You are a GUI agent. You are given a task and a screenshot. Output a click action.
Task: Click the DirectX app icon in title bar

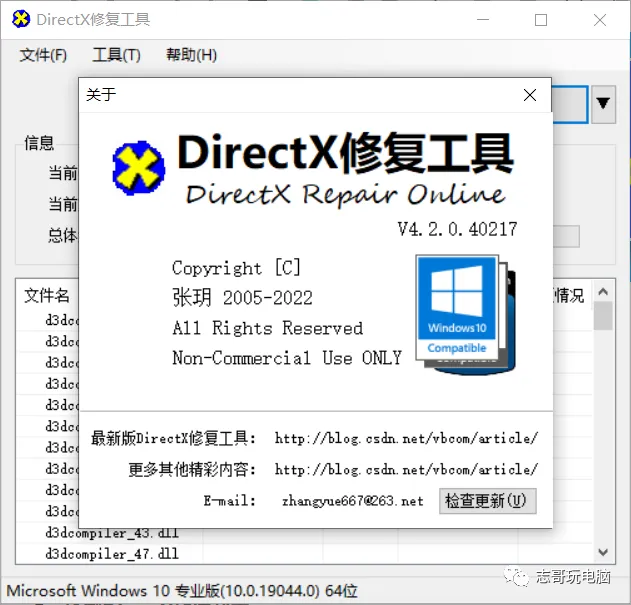point(20,20)
